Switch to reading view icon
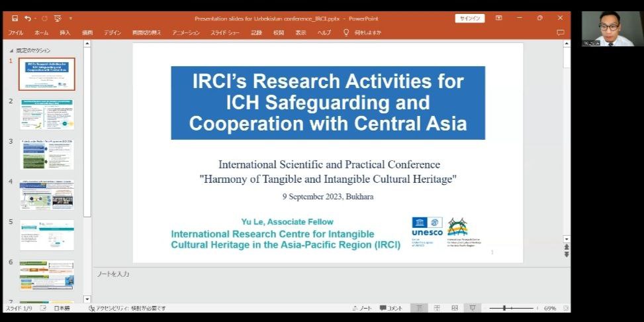The width and height of the screenshot is (644, 322). (455, 308)
